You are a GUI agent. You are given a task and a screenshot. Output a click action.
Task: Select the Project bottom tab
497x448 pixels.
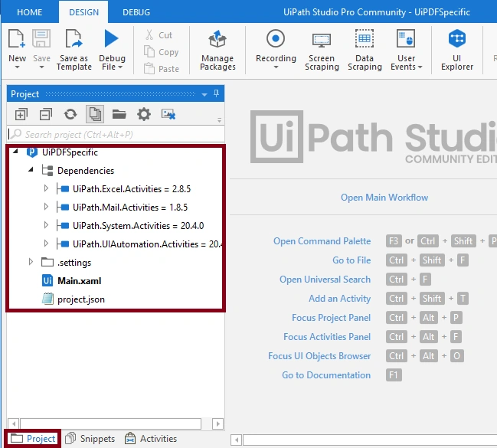33,439
